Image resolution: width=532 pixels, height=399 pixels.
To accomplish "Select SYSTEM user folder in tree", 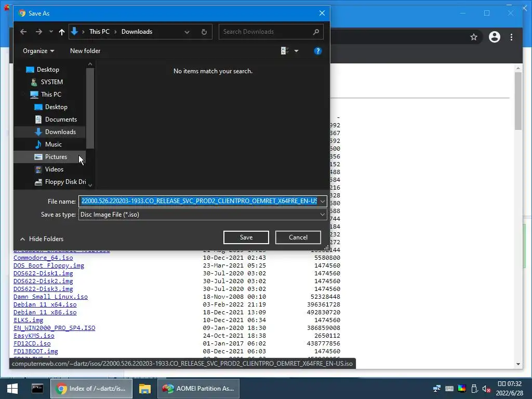I will click(x=51, y=82).
